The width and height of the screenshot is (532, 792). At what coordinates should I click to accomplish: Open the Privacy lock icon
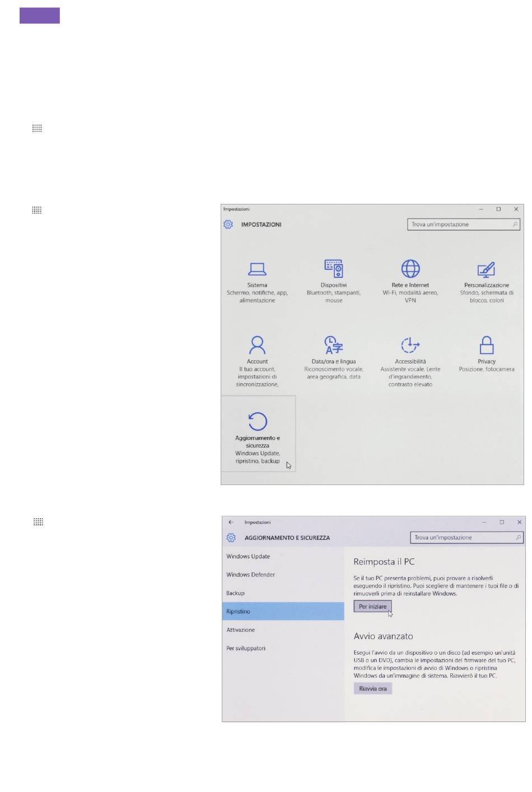click(487, 345)
